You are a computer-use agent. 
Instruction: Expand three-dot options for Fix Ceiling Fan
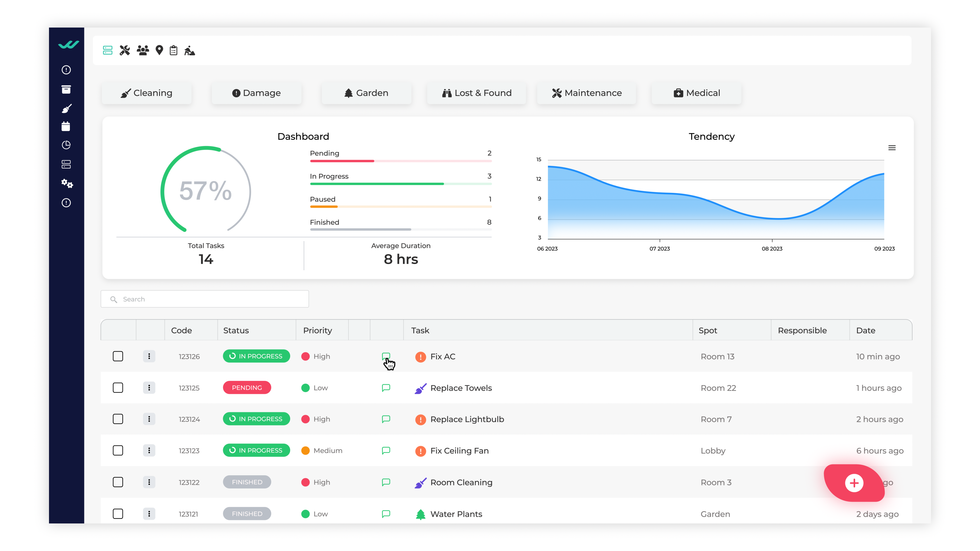tap(149, 450)
